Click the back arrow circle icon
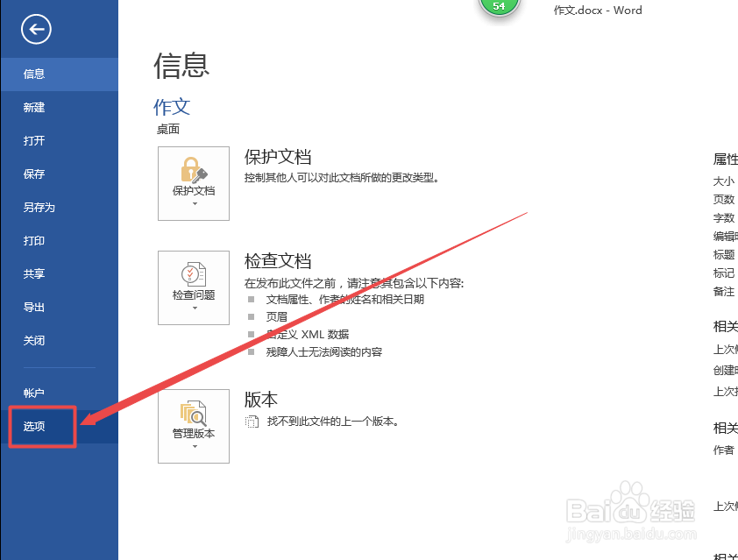 tap(35, 30)
